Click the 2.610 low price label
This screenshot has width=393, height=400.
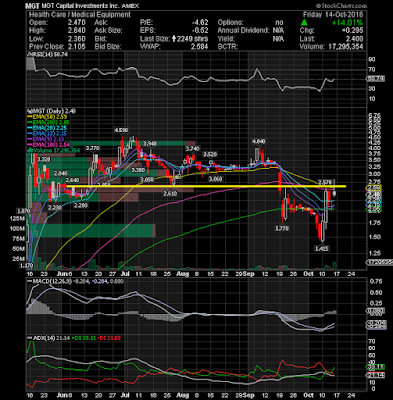coord(170,193)
